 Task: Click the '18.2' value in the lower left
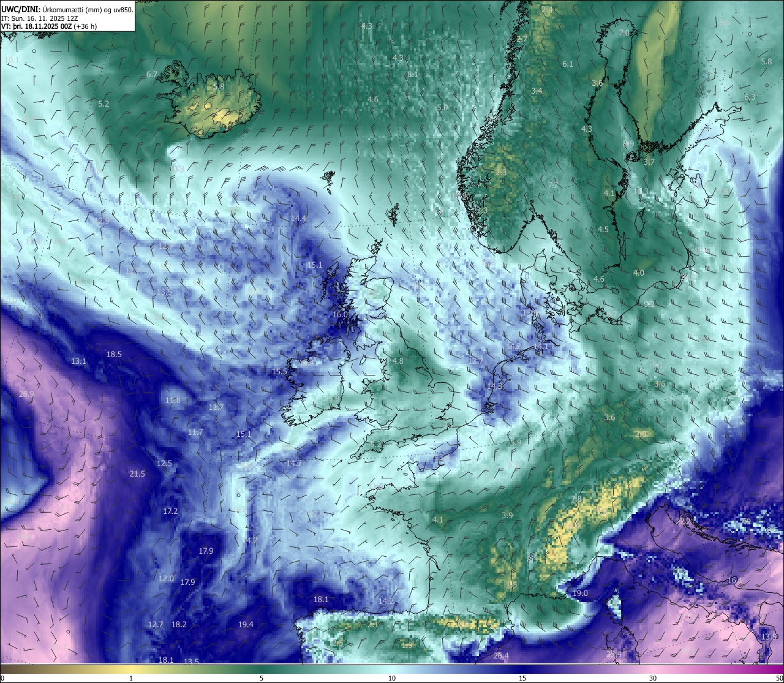pos(179,624)
